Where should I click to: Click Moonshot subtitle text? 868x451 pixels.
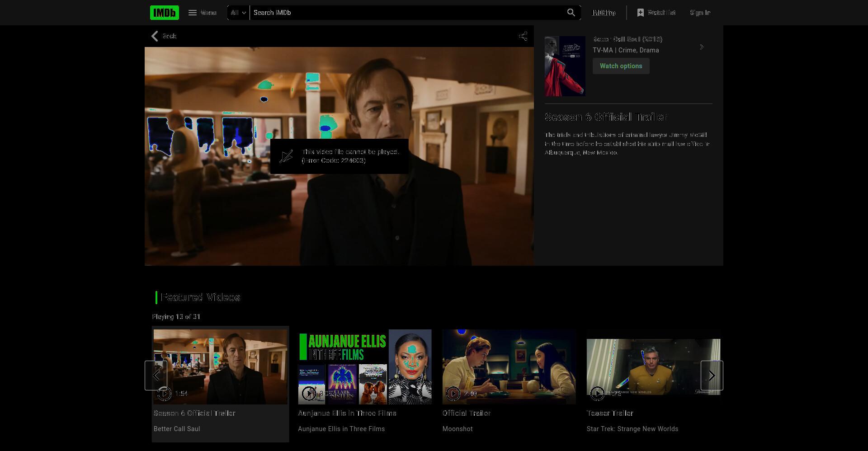(458, 429)
